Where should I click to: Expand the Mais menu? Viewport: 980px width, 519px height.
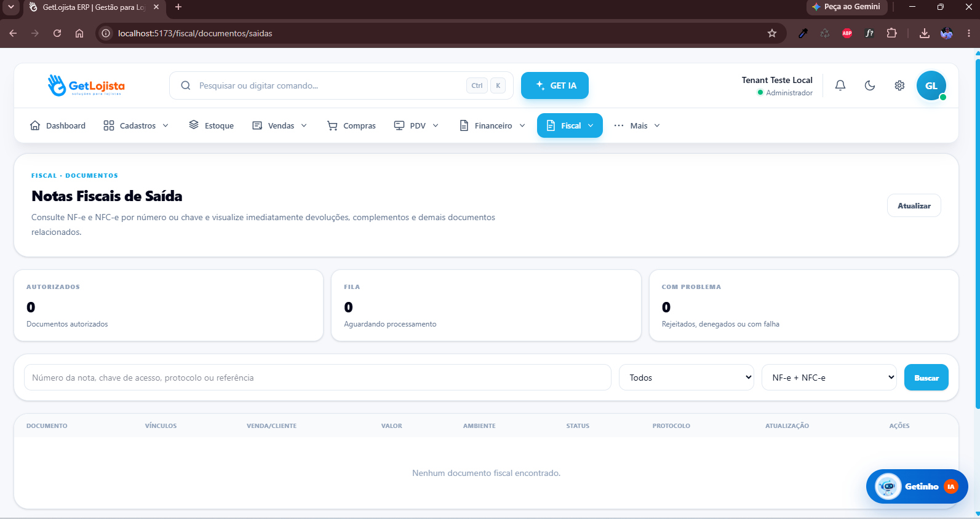point(637,125)
